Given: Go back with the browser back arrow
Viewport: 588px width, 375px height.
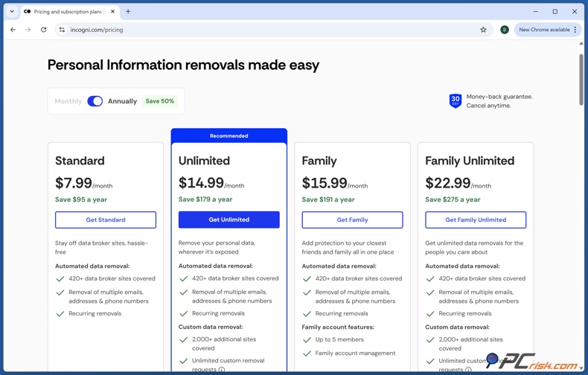Looking at the screenshot, I should pyautogui.click(x=13, y=30).
